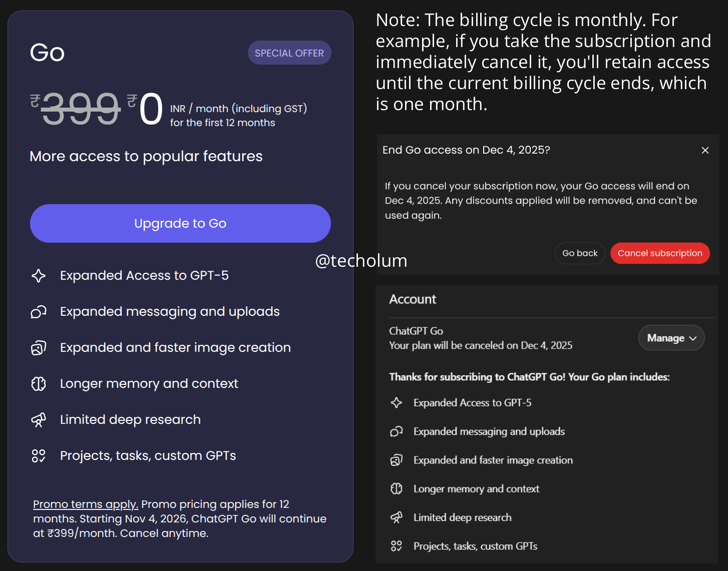Image resolution: width=728 pixels, height=571 pixels.
Task: Click the sparkle icon in the Account plan list
Action: tap(397, 403)
